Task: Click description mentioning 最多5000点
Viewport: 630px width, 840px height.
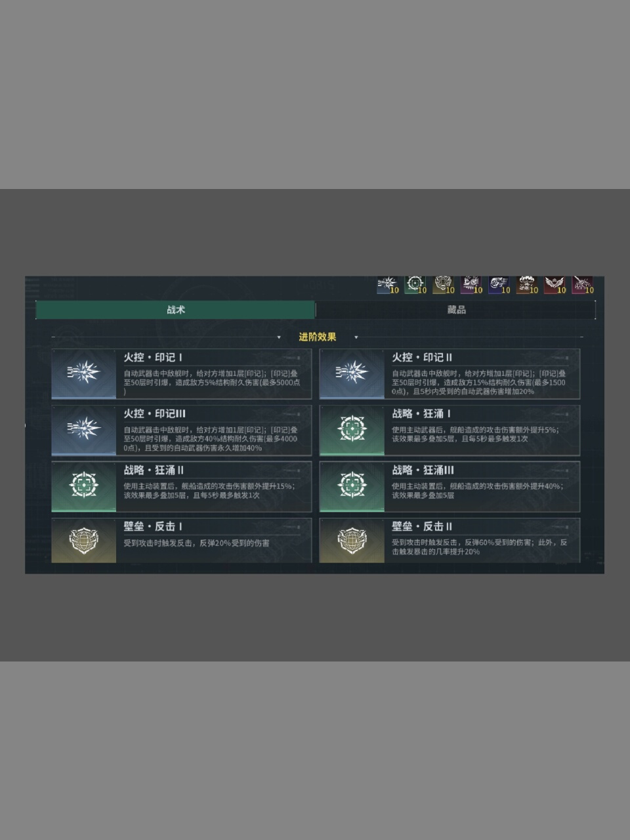Action: click(x=212, y=382)
